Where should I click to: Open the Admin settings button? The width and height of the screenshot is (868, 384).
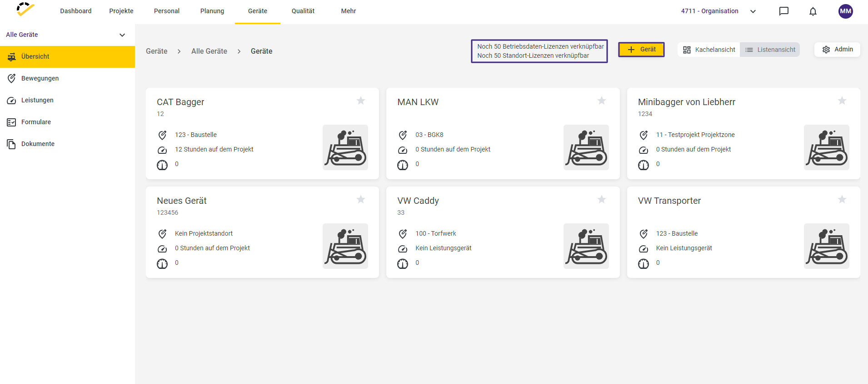tap(837, 50)
